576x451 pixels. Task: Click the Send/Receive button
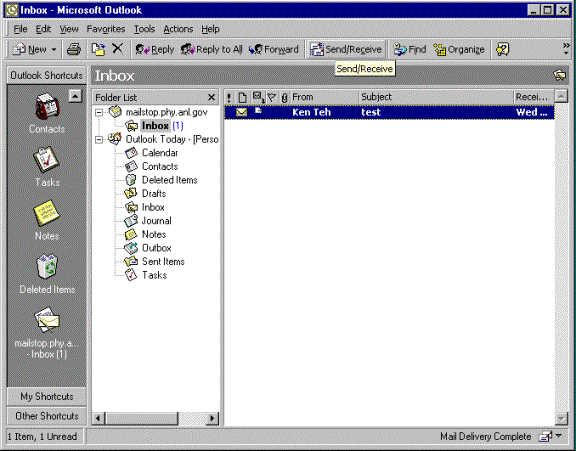(346, 49)
